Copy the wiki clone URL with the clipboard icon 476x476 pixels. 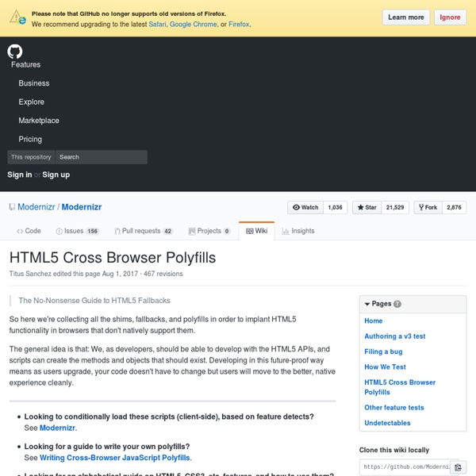458,467
